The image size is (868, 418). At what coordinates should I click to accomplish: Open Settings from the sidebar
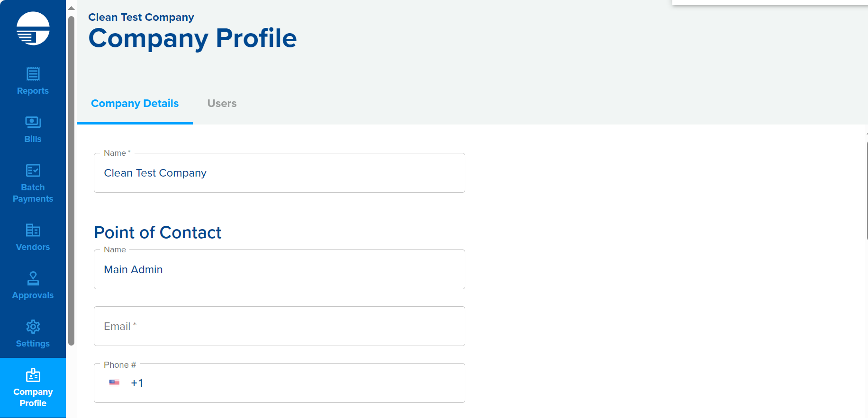click(x=32, y=333)
